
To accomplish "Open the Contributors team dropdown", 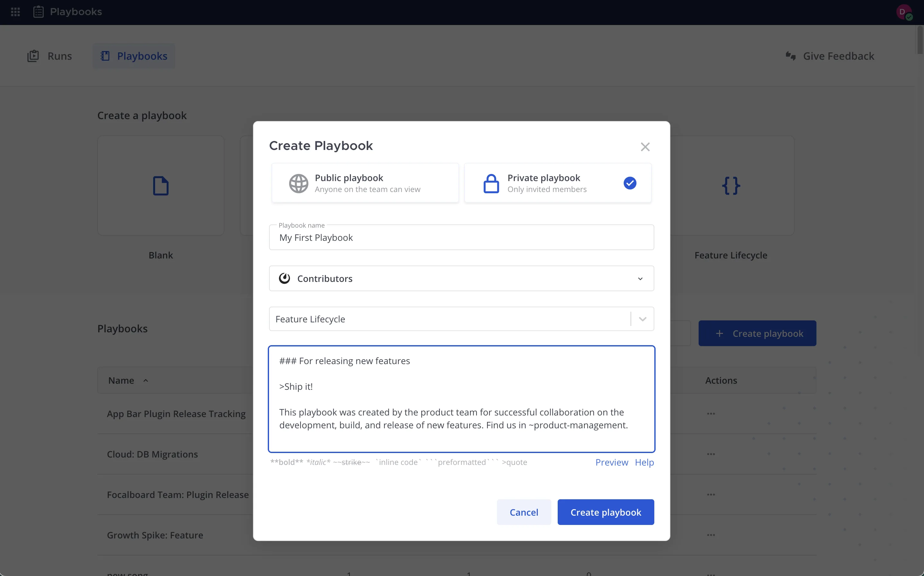I will point(461,278).
